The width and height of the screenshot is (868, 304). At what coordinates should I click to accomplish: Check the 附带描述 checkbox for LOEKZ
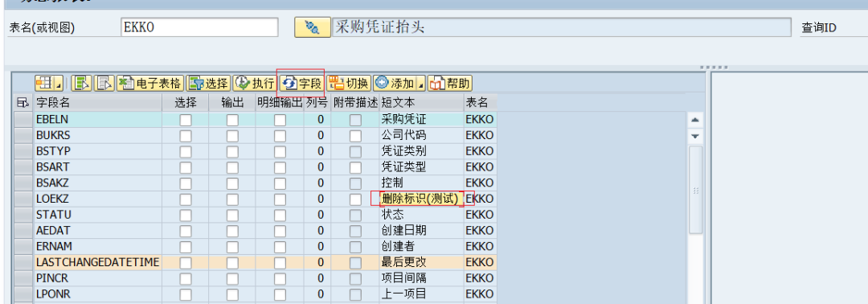355,199
